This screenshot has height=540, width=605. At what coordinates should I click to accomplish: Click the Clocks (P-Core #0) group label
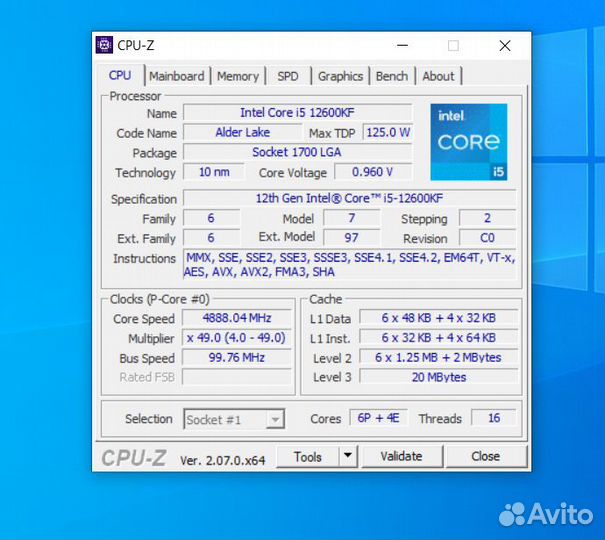click(160, 299)
